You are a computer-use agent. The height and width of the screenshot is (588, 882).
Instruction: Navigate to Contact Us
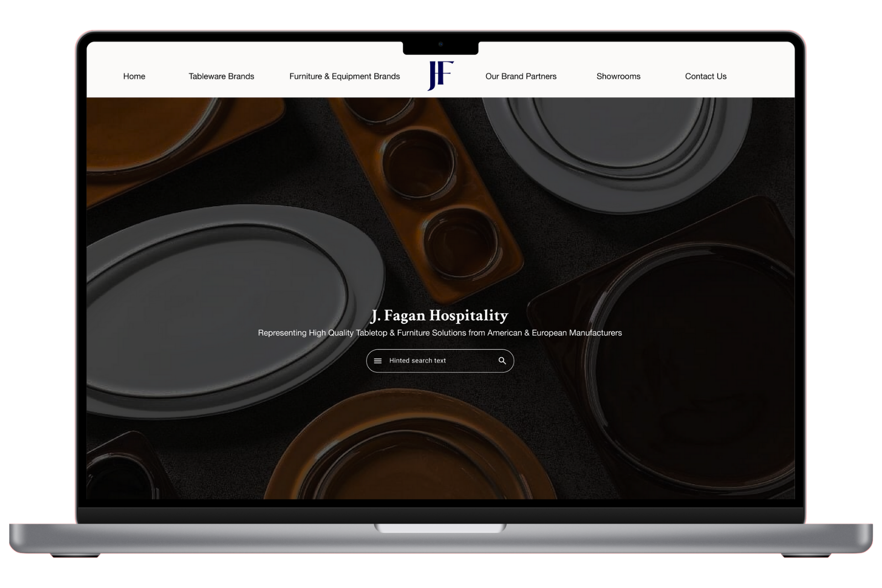coord(706,76)
